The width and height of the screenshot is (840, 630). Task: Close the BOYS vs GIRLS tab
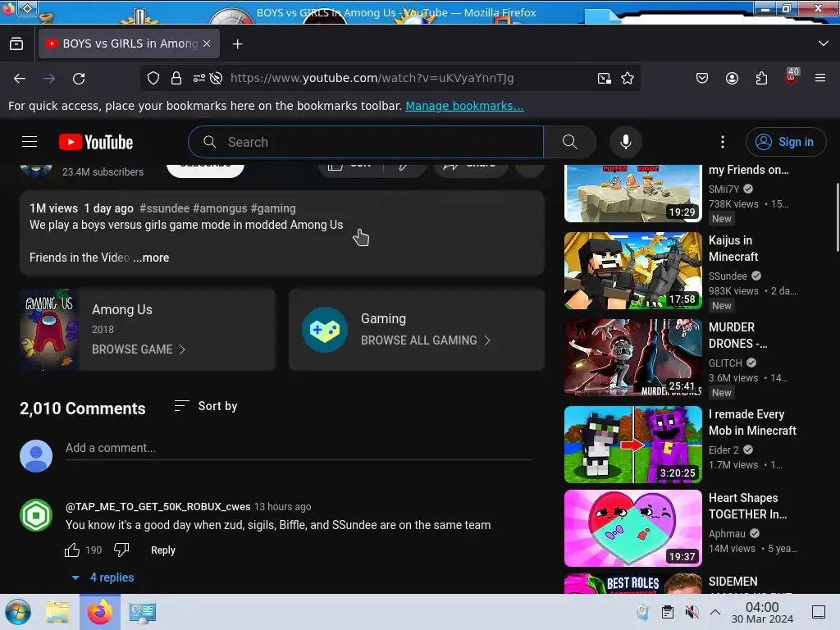click(x=207, y=44)
